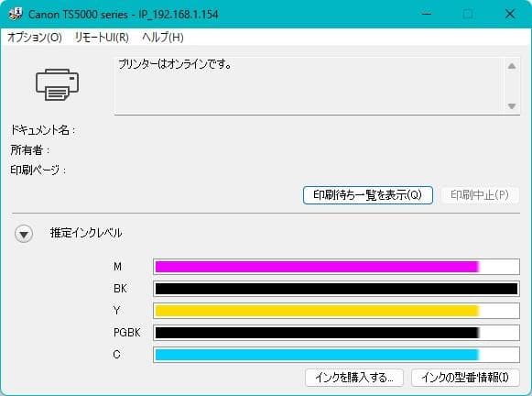
Task: Click the printer status icon
Action: [x=57, y=84]
